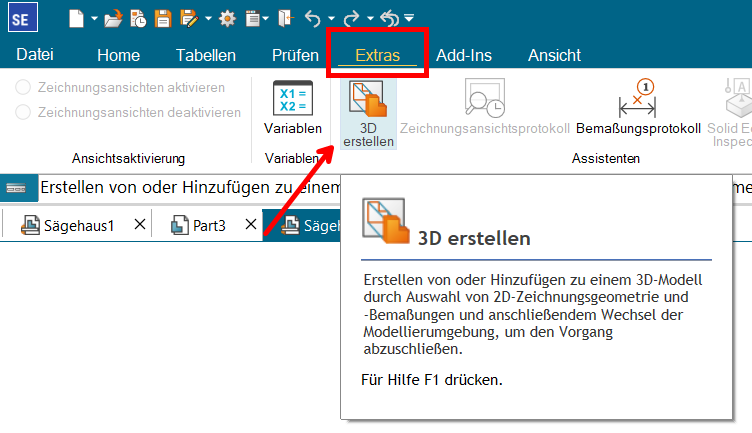Image resolution: width=752 pixels, height=433 pixels.
Task: Save the document with the floppy disk icon
Action: [x=163, y=19]
